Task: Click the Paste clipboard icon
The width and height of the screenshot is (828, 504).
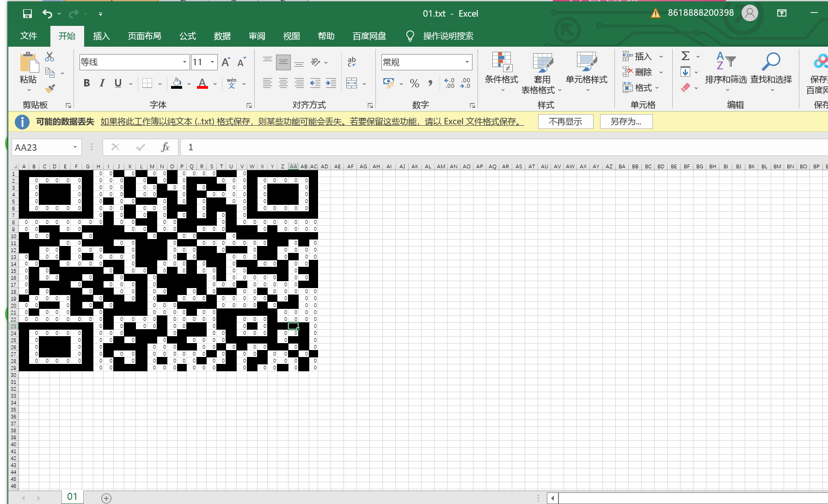Action: [x=29, y=62]
